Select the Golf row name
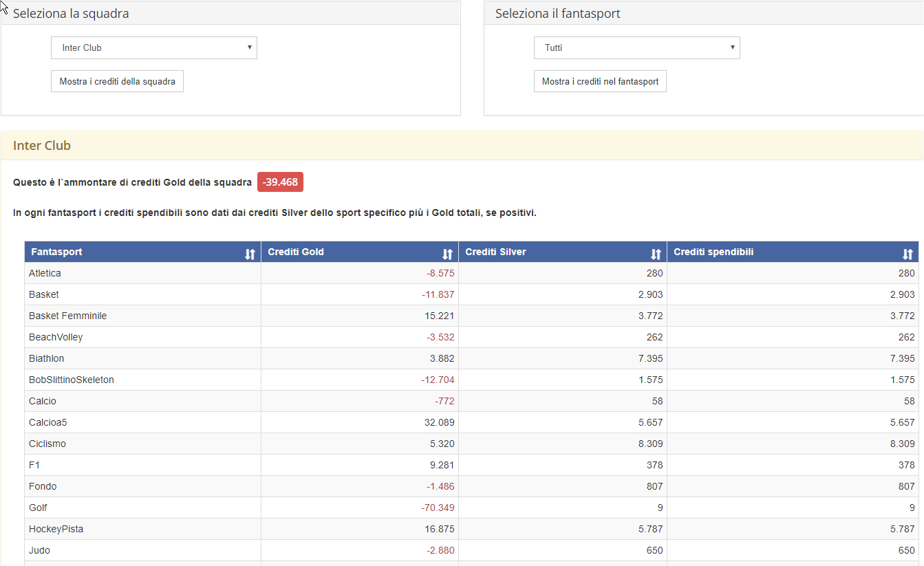 pos(38,508)
